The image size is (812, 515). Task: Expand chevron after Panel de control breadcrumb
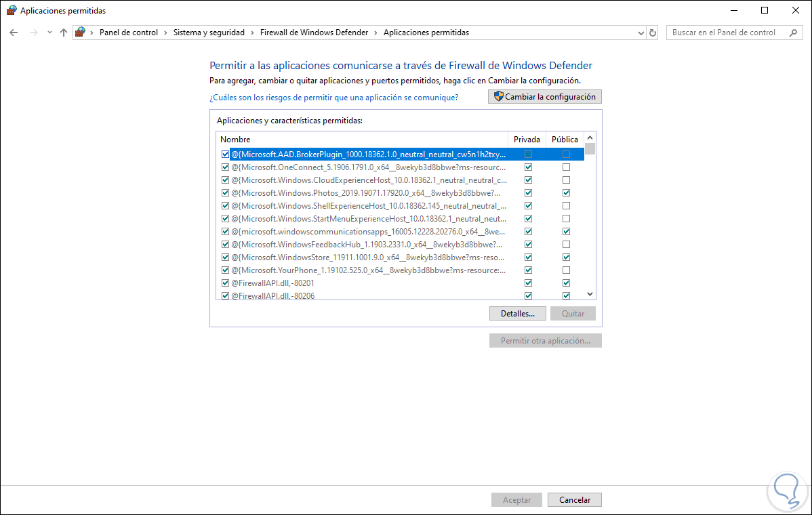coord(165,33)
